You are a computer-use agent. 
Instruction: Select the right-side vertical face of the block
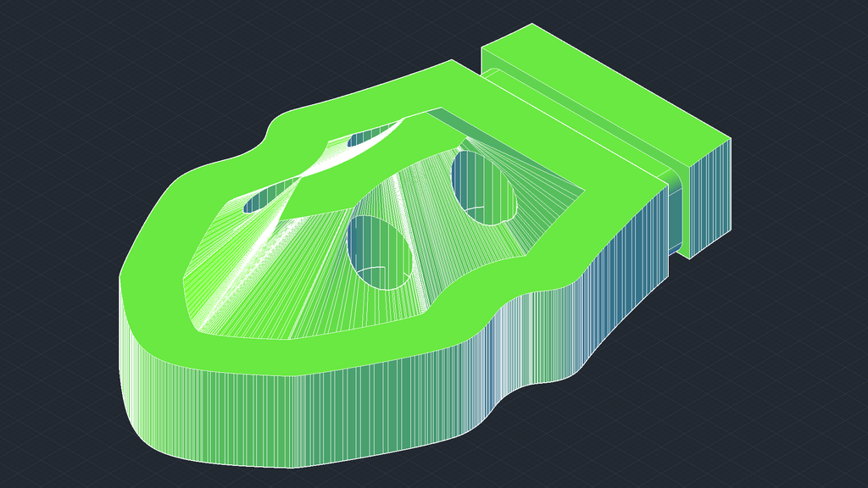point(708,186)
